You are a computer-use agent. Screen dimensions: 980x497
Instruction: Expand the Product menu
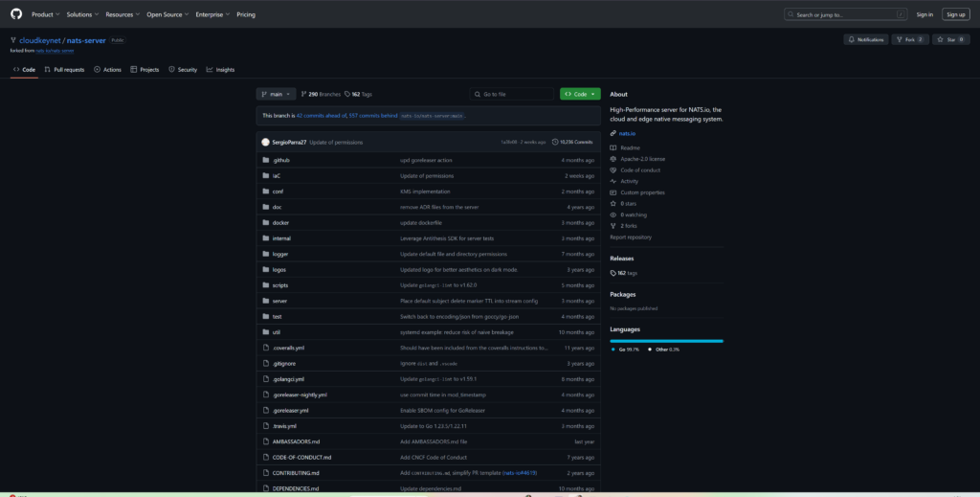click(x=46, y=14)
